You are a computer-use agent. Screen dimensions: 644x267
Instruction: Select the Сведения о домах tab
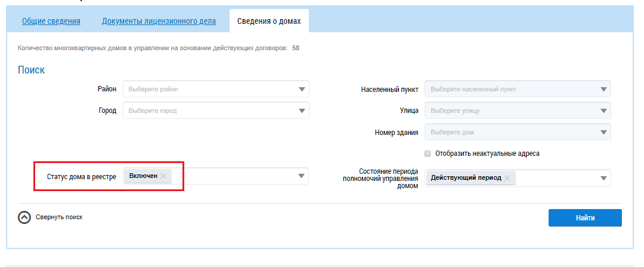(x=269, y=21)
